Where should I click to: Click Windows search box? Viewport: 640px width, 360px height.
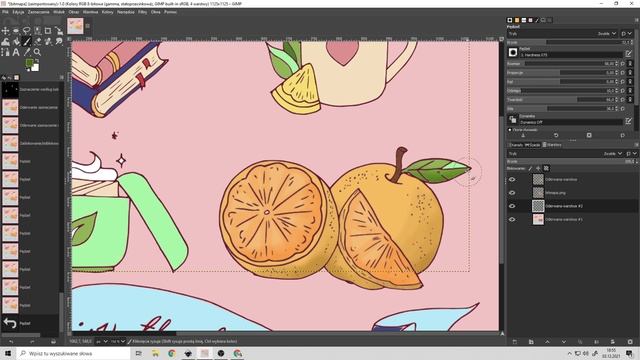pyautogui.click(x=73, y=353)
